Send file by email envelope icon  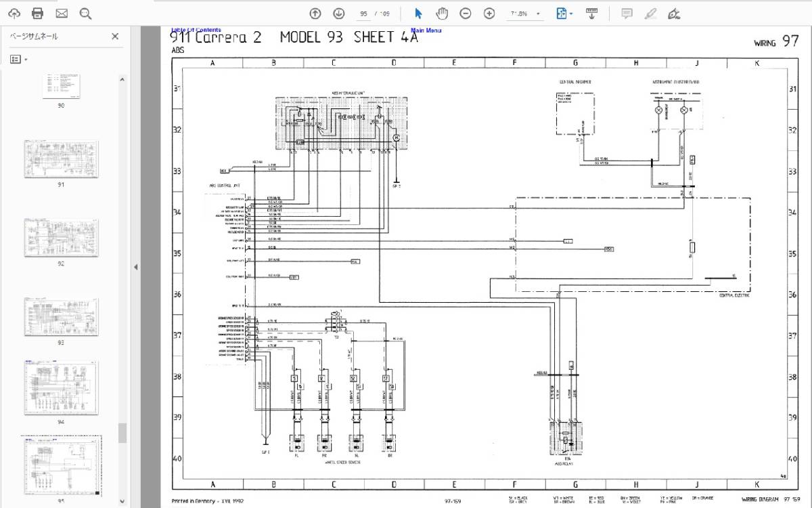click(62, 14)
